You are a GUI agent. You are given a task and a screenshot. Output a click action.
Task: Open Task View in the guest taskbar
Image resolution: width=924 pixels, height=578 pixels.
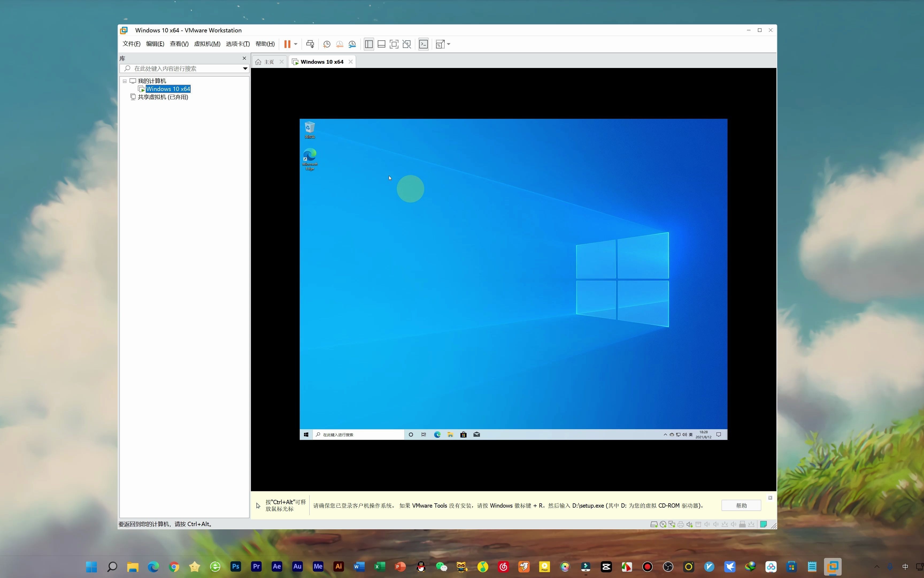424,435
